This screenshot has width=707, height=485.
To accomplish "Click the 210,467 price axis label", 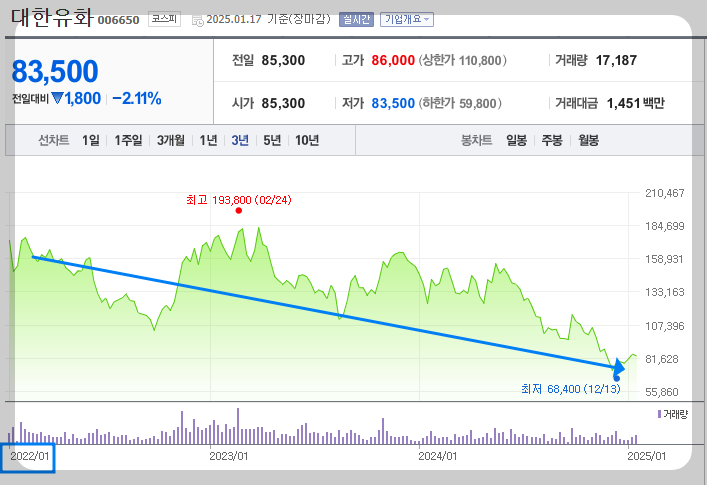I will click(665, 193).
